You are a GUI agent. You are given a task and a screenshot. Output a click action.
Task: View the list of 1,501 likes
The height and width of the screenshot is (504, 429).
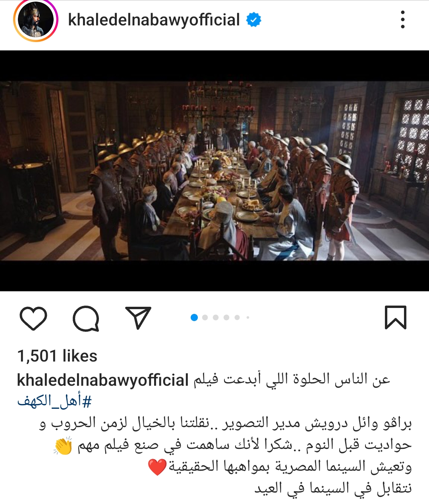57,356
